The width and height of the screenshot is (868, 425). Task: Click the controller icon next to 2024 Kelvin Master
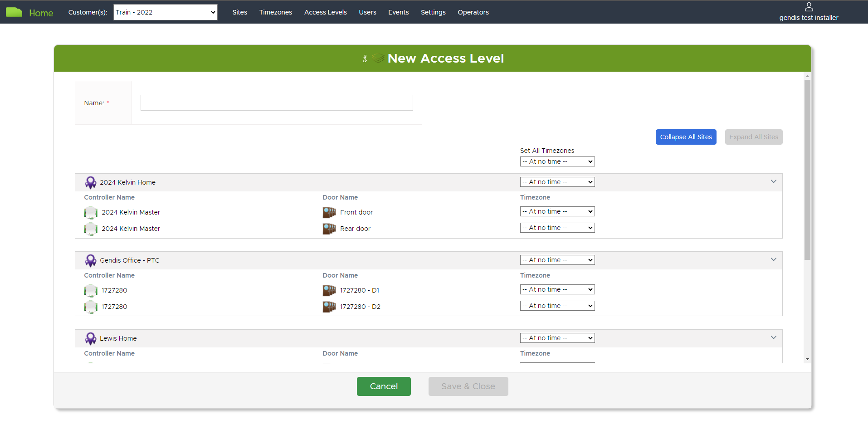tap(91, 212)
